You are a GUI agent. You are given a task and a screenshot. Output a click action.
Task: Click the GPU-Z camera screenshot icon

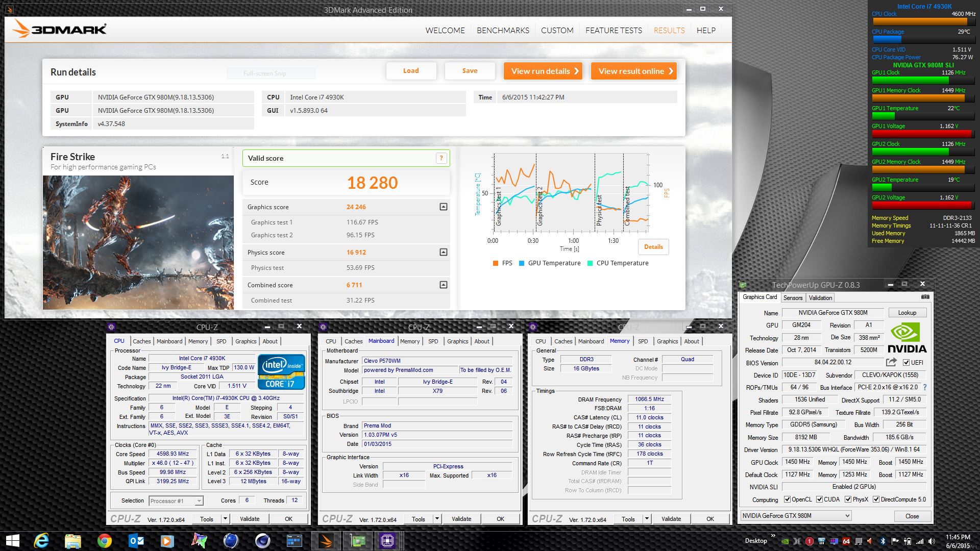(925, 297)
